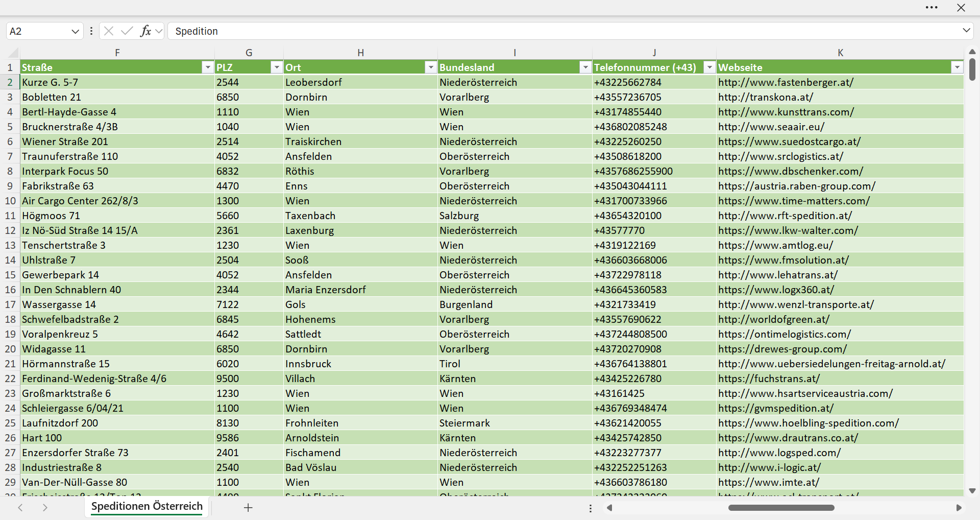Open the three-dot more options menu
Screen dimensions: 980x520
tap(932, 8)
